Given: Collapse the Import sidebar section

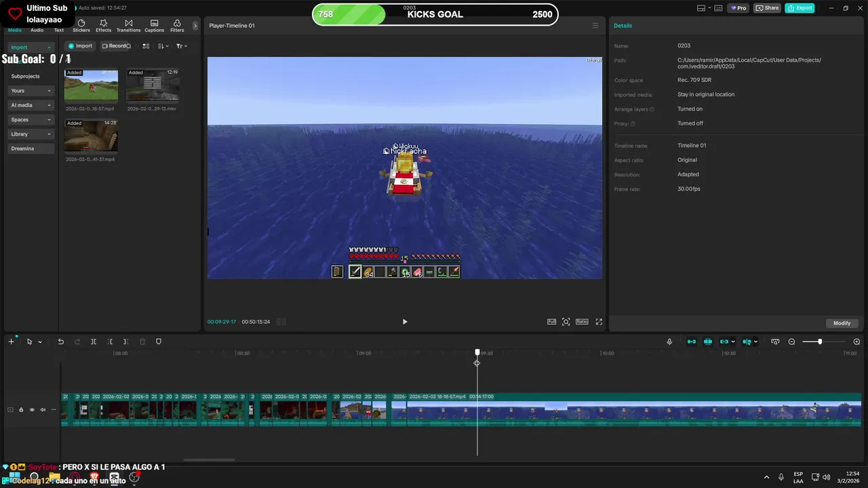Looking at the screenshot, I should coord(31,47).
